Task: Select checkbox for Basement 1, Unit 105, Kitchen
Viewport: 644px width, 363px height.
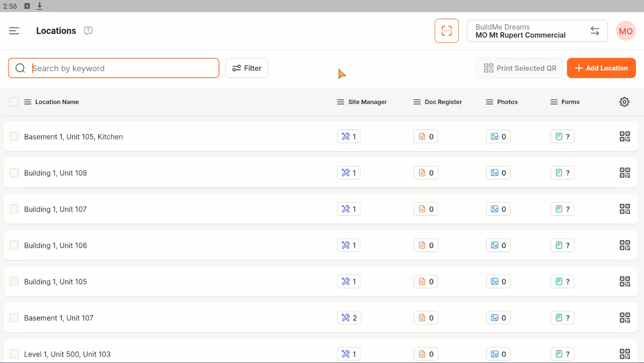Action: click(x=14, y=137)
